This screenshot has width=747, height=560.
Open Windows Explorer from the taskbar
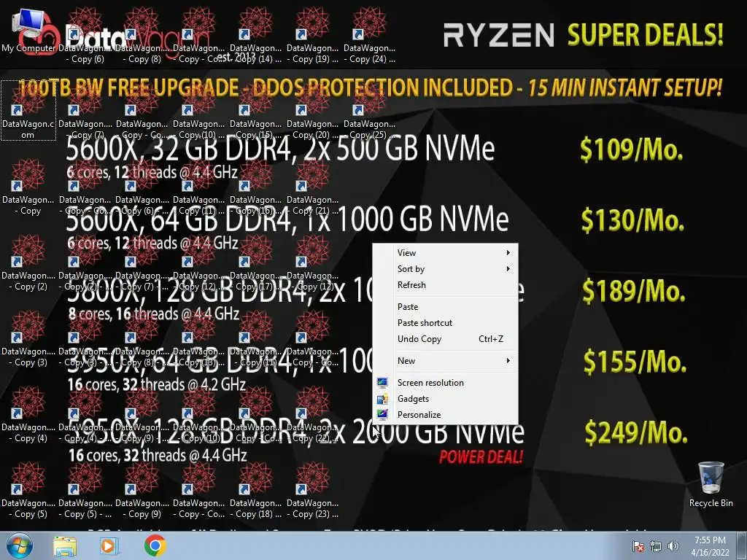pos(65,546)
